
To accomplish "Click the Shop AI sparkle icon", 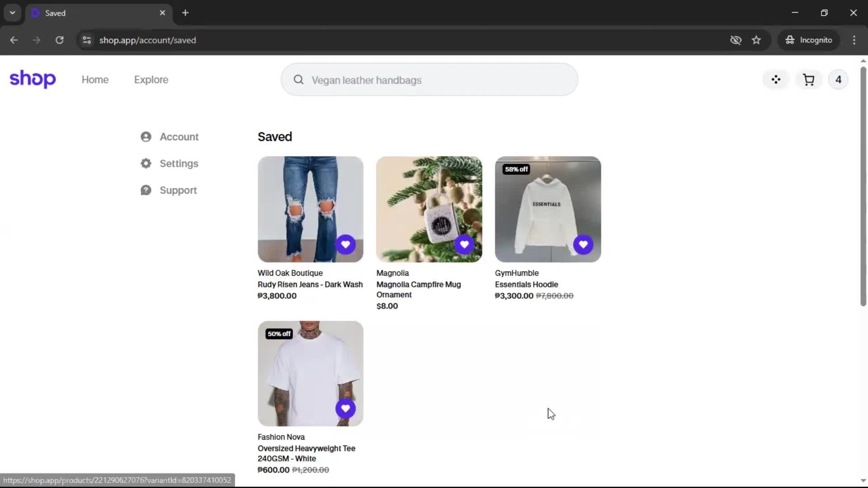I will (x=776, y=80).
